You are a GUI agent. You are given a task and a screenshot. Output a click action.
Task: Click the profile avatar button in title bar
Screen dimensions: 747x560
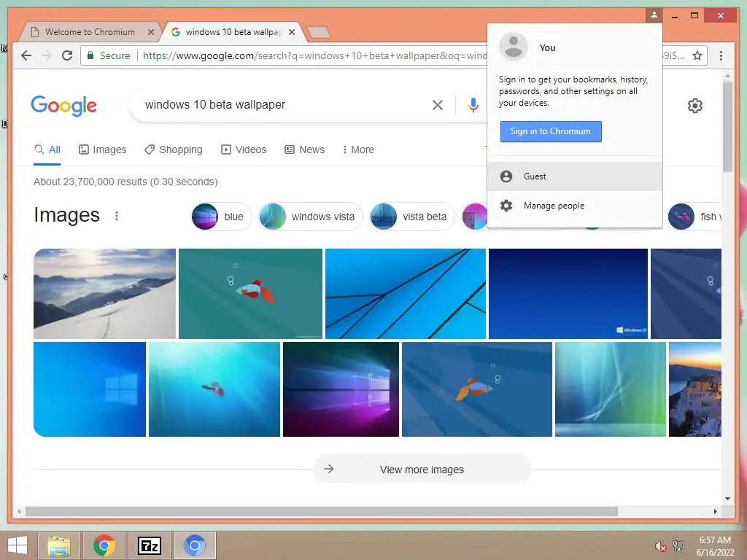click(654, 15)
